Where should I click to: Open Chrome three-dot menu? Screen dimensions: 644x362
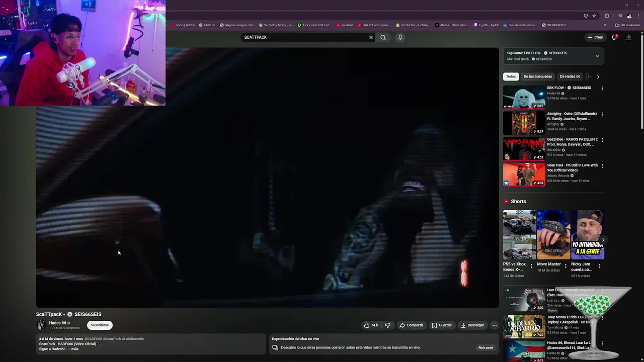637,16
